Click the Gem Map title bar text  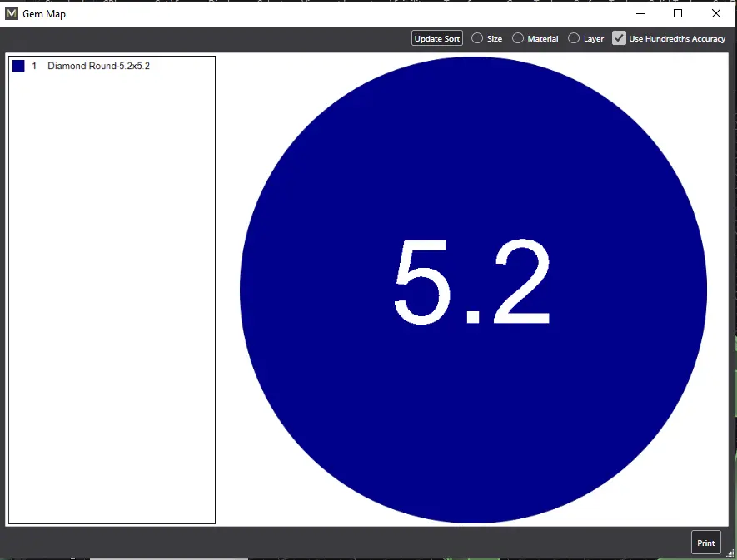[x=44, y=13]
